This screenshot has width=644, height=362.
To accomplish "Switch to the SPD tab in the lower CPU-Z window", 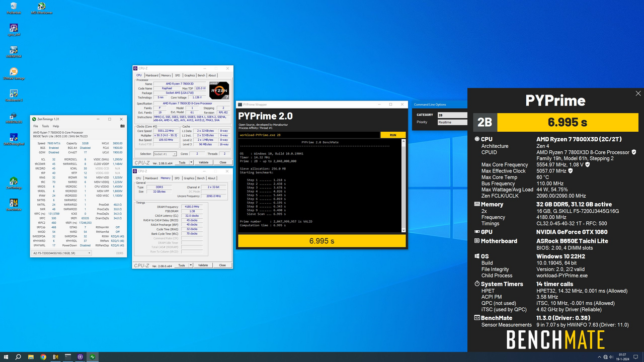I will pyautogui.click(x=178, y=178).
